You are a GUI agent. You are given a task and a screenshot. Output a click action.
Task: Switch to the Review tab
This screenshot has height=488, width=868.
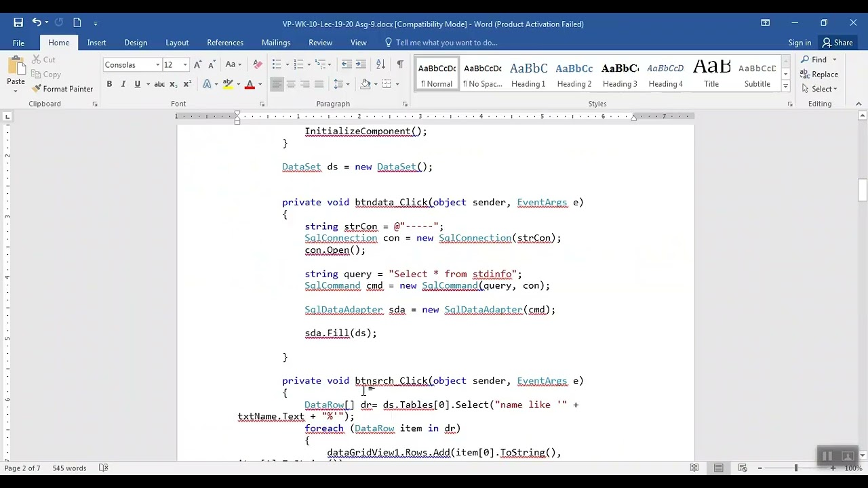pyautogui.click(x=320, y=43)
